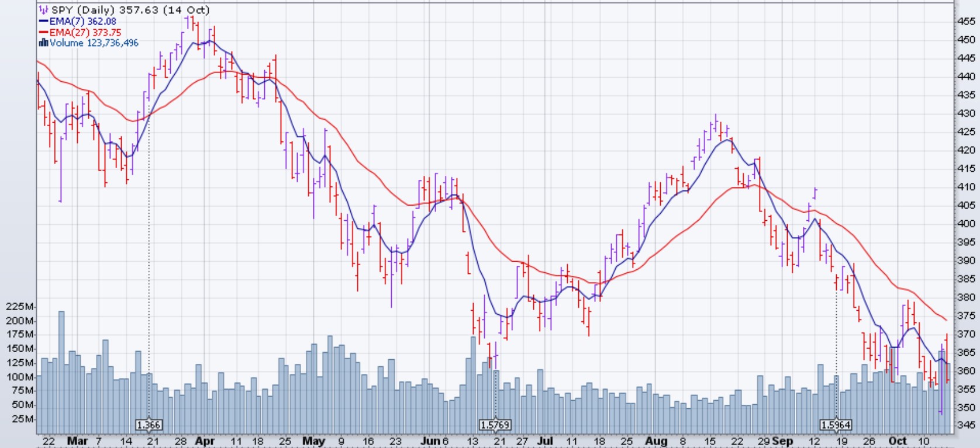The height and width of the screenshot is (448, 980).
Task: Click the 1.5964 marker label box
Action: [836, 425]
